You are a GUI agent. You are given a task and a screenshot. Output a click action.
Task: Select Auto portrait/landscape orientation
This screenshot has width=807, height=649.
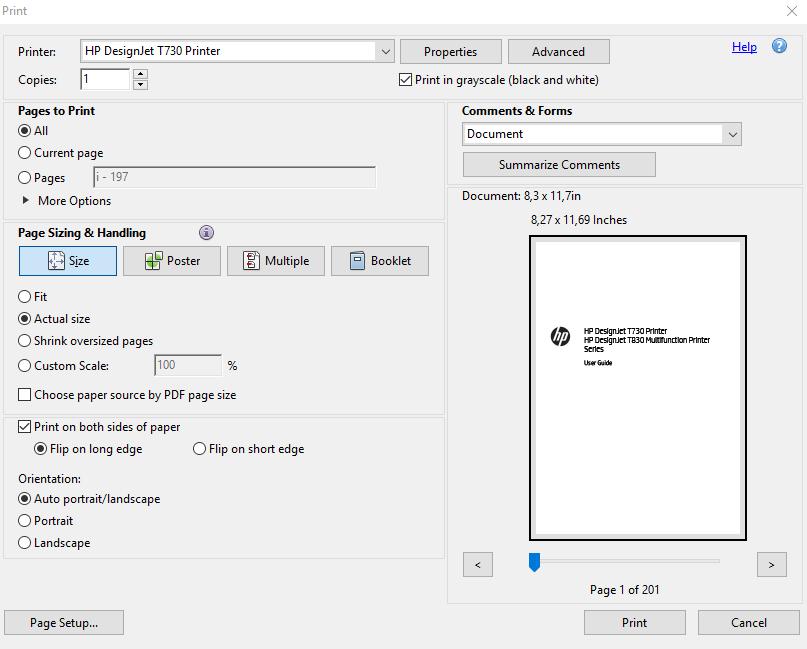tap(24, 499)
